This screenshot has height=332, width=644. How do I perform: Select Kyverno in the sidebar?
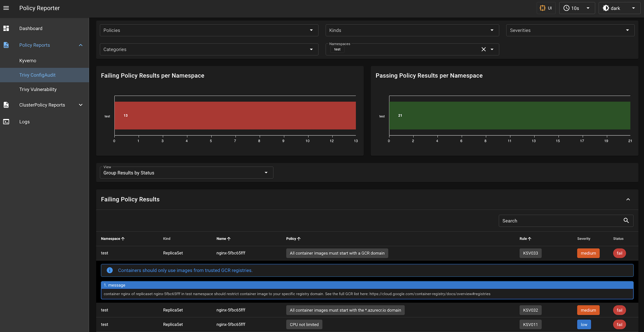pyautogui.click(x=27, y=60)
